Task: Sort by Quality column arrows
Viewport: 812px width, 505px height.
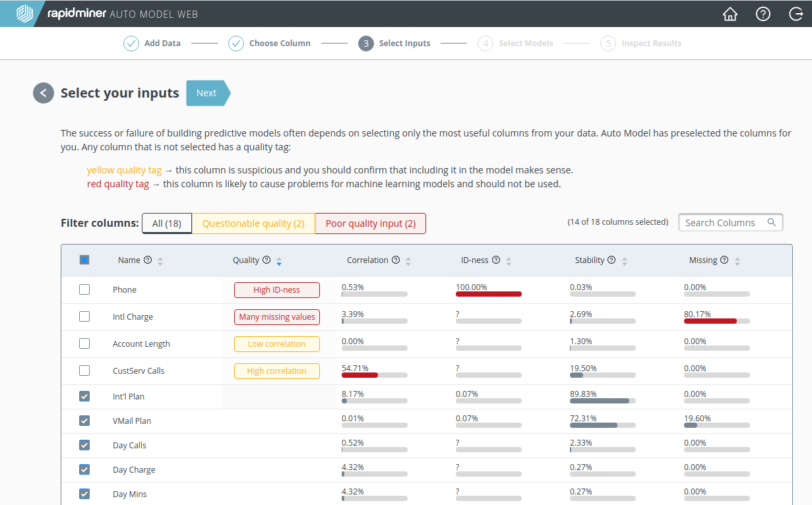Action: click(279, 261)
